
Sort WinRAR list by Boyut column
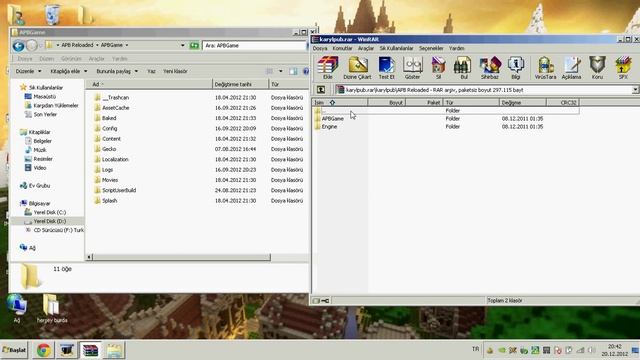point(387,102)
